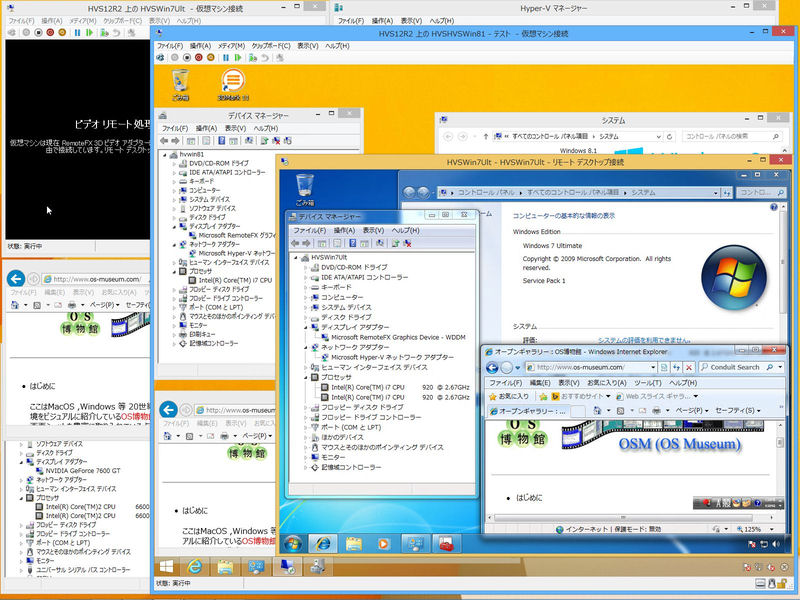The image size is (800, 600).
Task: Select オープンギャラリー tab in Windows 7 IE
Action: [528, 411]
